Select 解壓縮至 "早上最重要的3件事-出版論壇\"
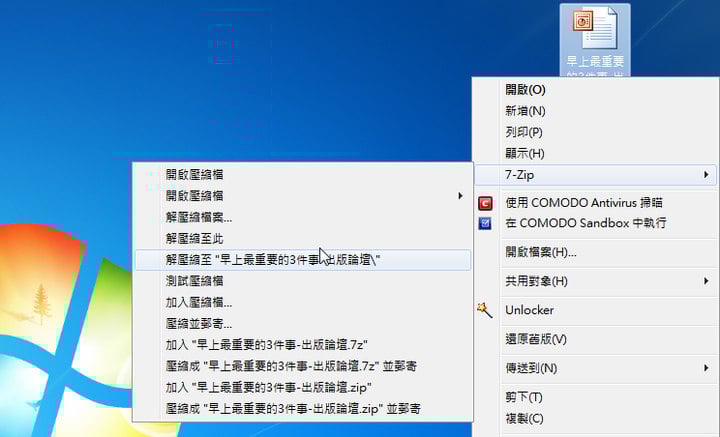The height and width of the screenshot is (437, 720). tap(303, 260)
